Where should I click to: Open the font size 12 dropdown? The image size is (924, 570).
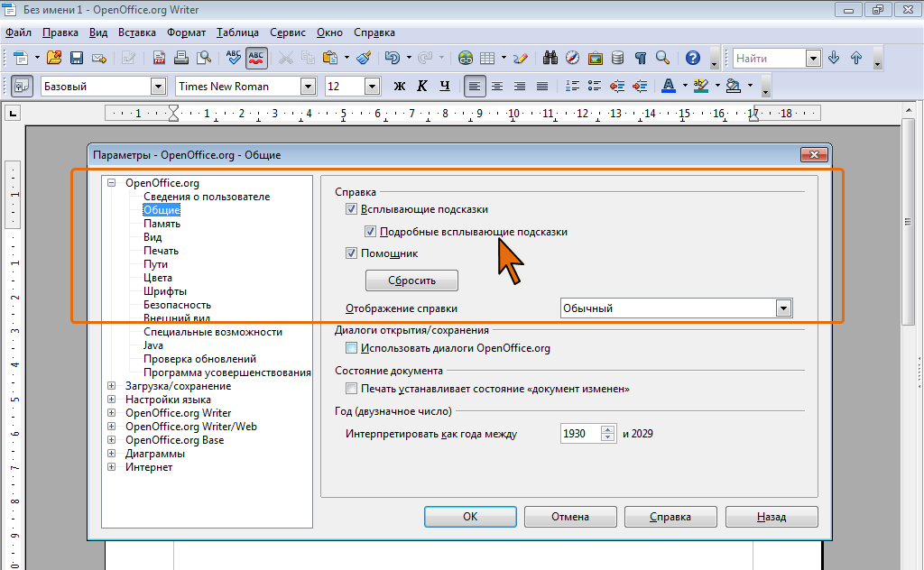[x=371, y=87]
